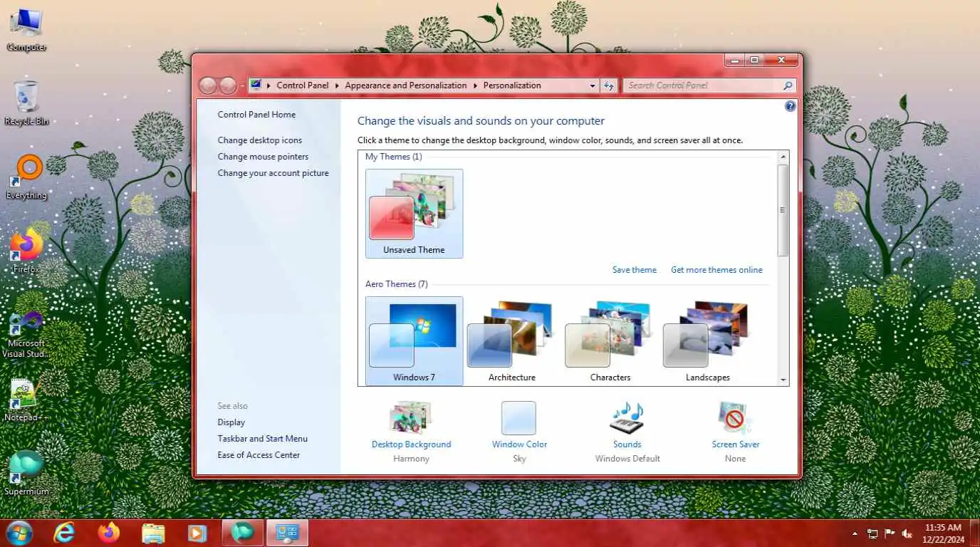Image resolution: width=980 pixels, height=547 pixels.
Task: Select the Characters theme
Action: (610, 341)
